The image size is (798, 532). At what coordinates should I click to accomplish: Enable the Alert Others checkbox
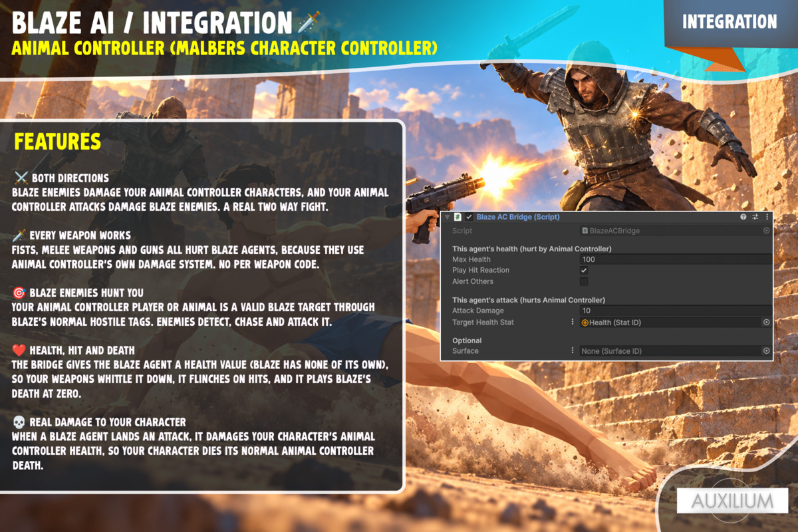point(584,281)
